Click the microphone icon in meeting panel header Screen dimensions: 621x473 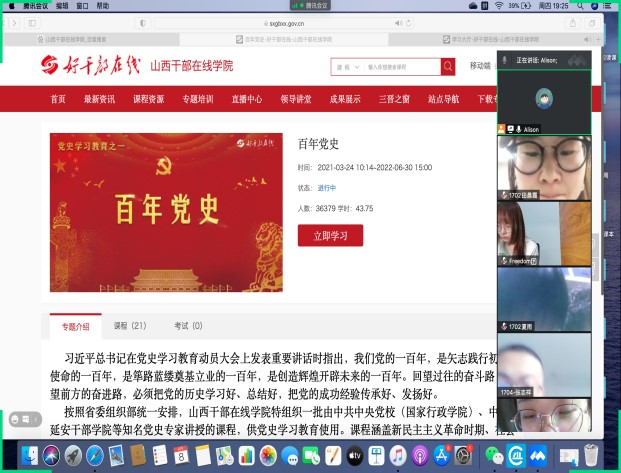click(x=507, y=60)
